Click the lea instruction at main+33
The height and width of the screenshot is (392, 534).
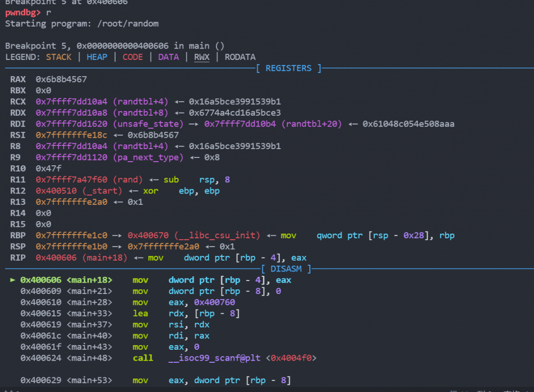140,313
